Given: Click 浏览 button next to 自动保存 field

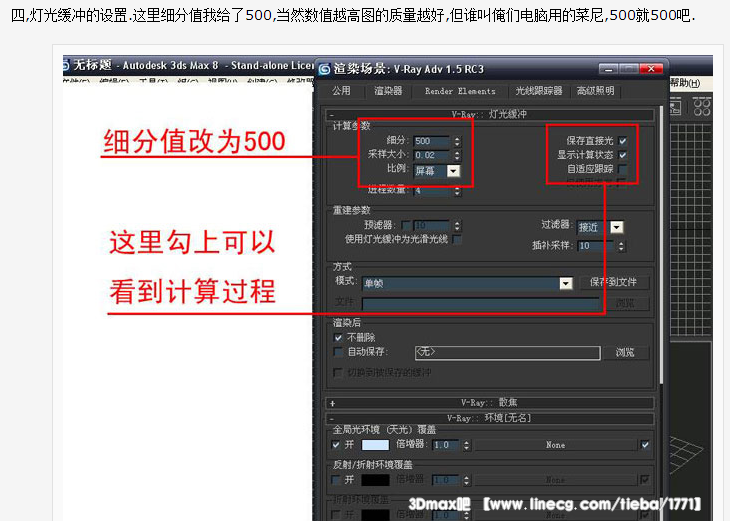Looking at the screenshot, I should coord(625,352).
